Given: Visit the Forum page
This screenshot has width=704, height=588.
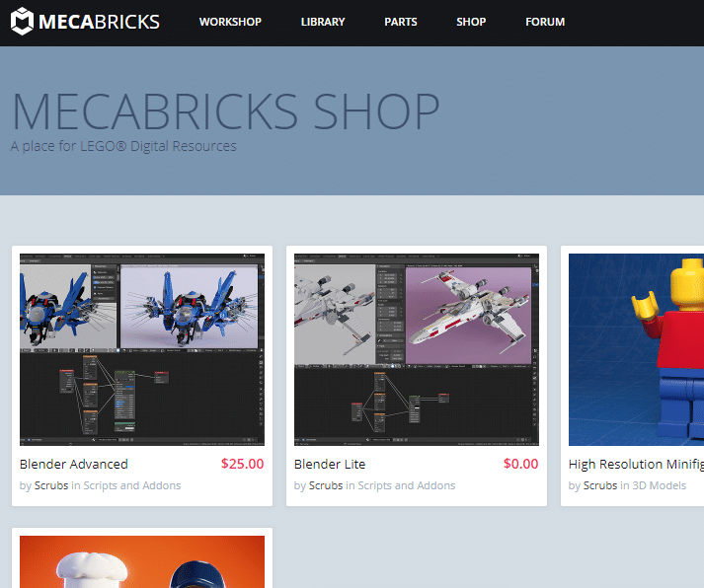Looking at the screenshot, I should (545, 22).
